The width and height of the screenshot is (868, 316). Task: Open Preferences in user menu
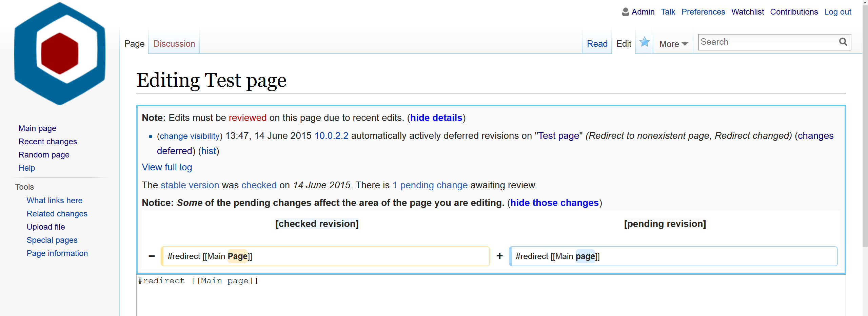pos(703,12)
